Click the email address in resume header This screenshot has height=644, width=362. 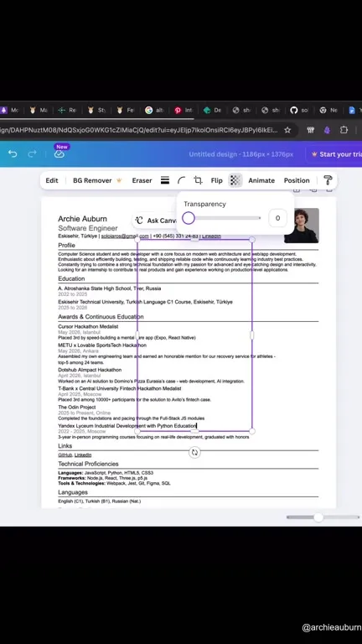click(x=125, y=236)
